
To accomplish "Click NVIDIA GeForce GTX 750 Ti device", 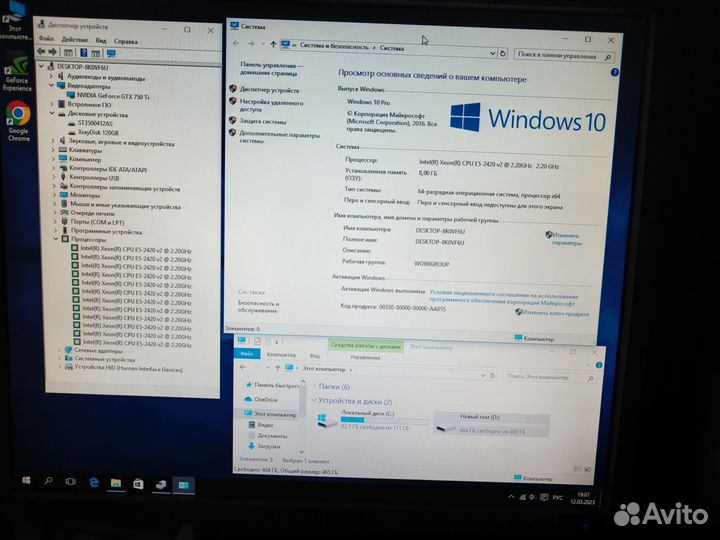I will pos(112,96).
